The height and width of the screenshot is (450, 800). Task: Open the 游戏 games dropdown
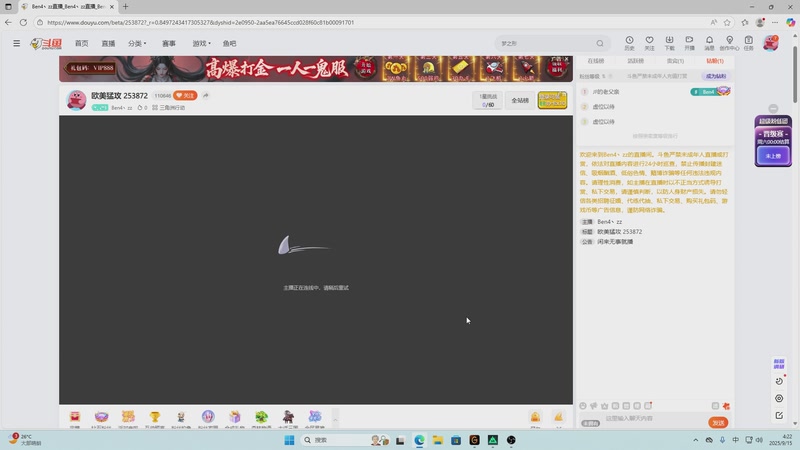(x=201, y=43)
